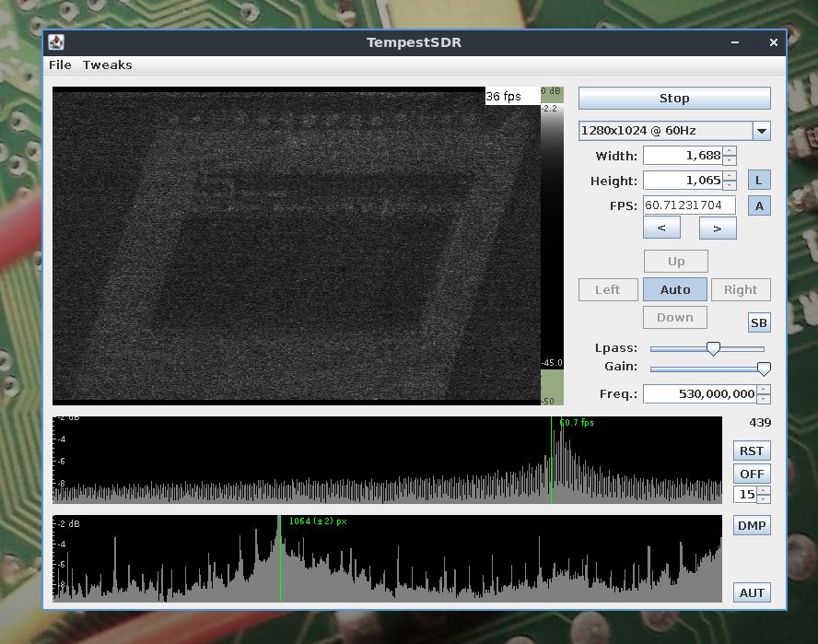Image resolution: width=818 pixels, height=644 pixels.
Task: Toggle the SB button
Action: (x=759, y=322)
